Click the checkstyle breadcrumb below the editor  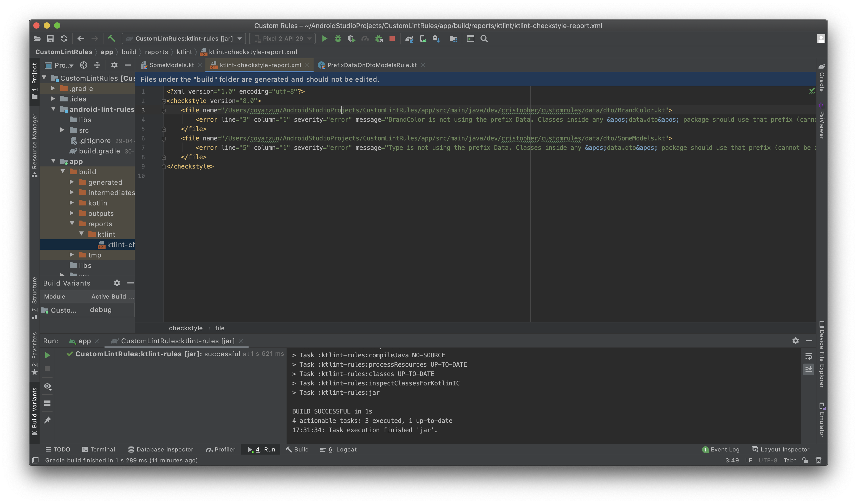click(186, 328)
